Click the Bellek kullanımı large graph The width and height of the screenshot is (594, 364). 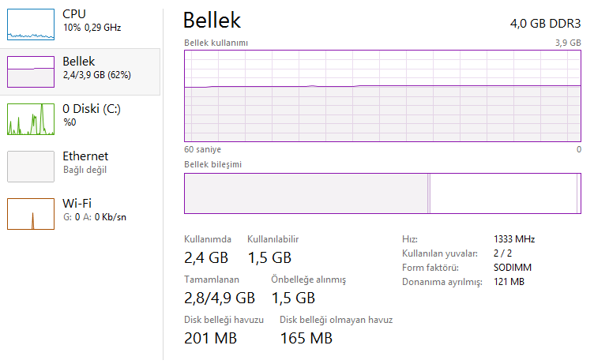pos(382,96)
